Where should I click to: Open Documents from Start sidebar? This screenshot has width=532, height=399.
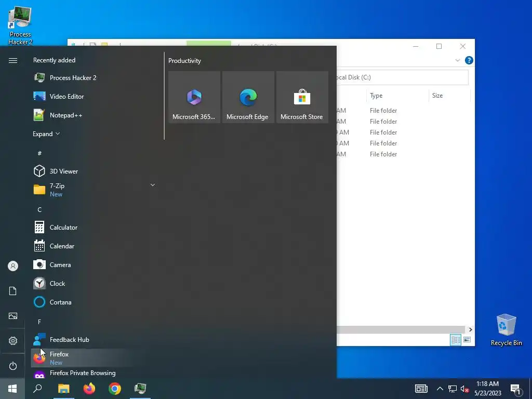[13, 291]
